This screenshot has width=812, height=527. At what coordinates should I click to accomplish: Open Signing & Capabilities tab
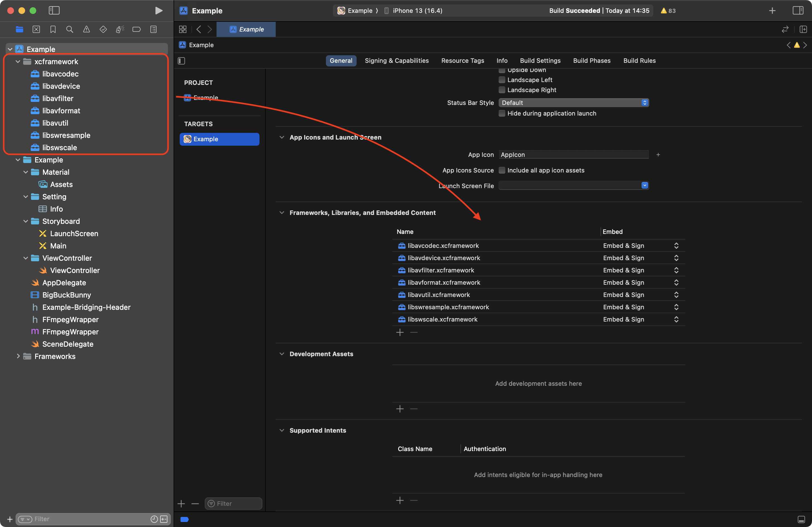click(397, 61)
